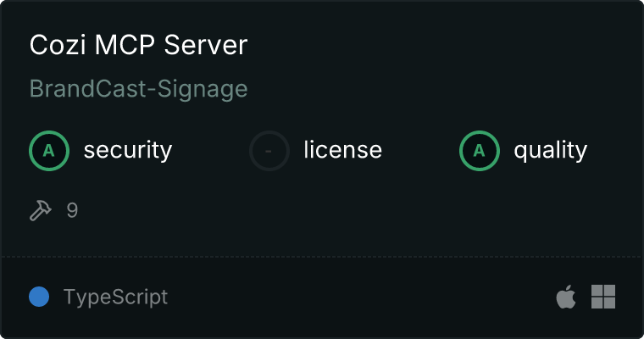
Task: Open the BrandCast-Signage author link
Action: point(138,89)
